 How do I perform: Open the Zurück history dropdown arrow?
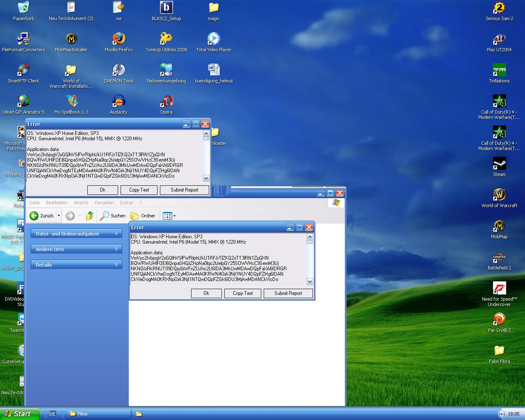coord(59,216)
